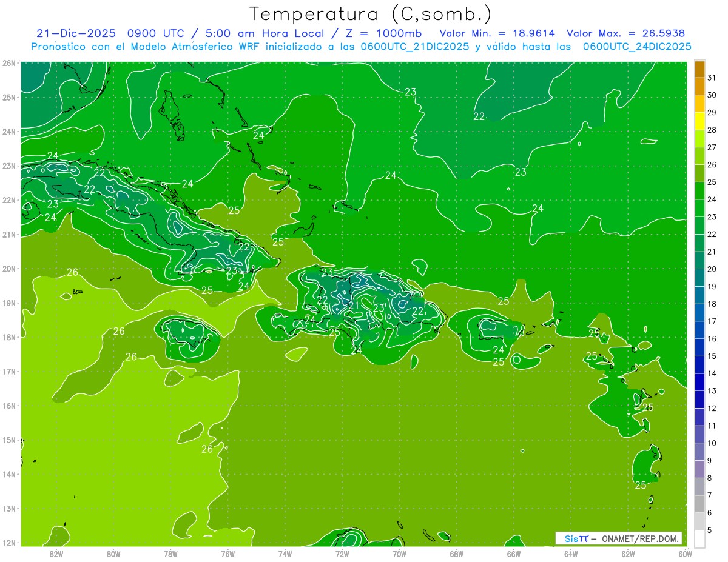The width and height of the screenshot is (728, 562).
Task: Click the legend scale value 15
Action: (712, 356)
